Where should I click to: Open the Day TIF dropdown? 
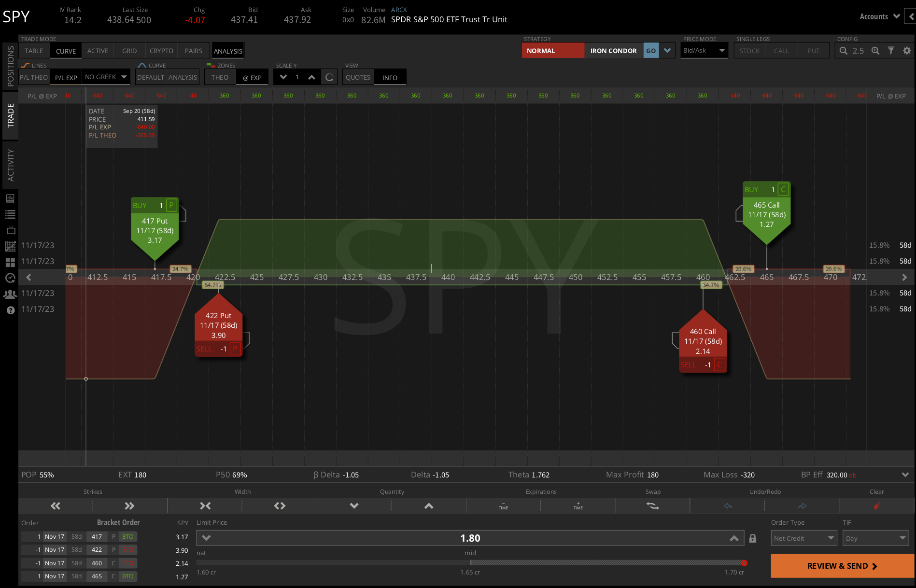pyautogui.click(x=876, y=538)
